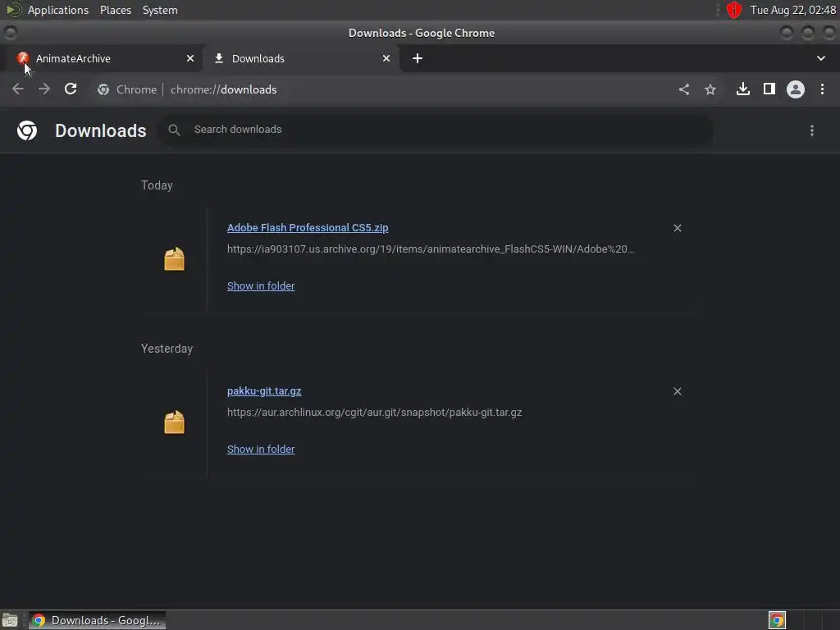Open the Downloads page more actions menu
840x630 pixels.
pyautogui.click(x=812, y=130)
